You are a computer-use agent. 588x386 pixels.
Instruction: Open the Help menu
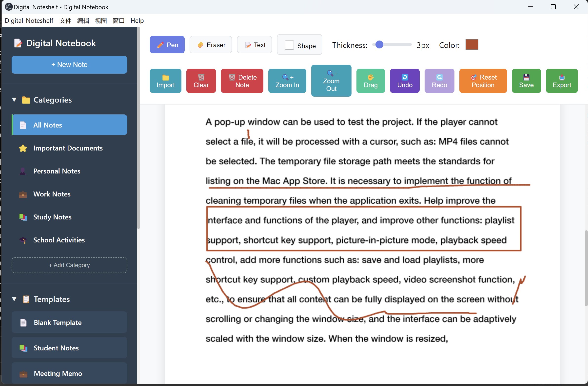pyautogui.click(x=137, y=21)
